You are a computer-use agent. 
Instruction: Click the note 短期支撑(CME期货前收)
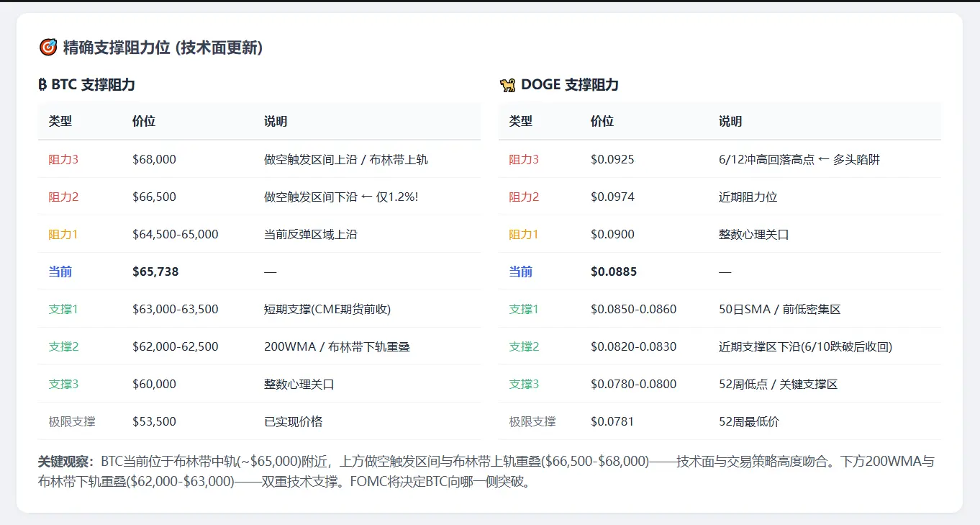tap(327, 309)
